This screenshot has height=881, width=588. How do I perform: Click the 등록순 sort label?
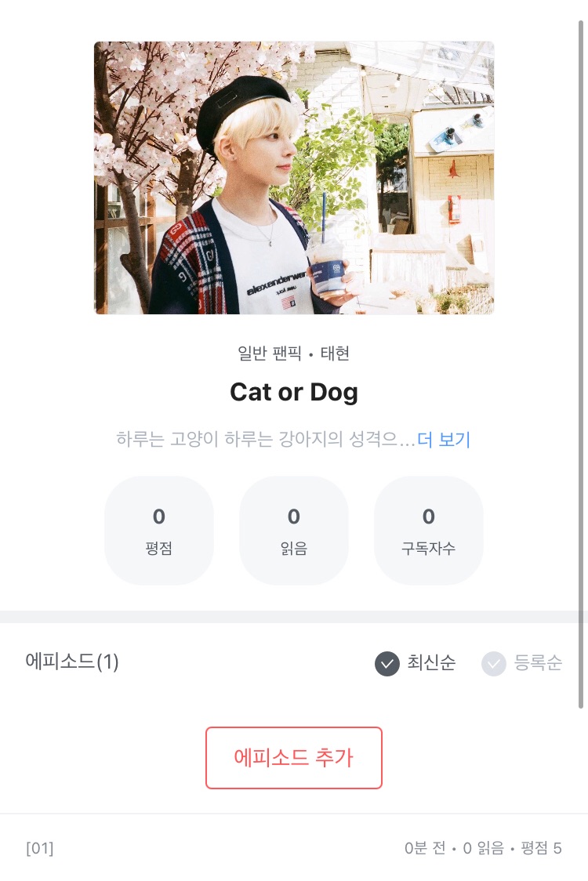tap(538, 663)
